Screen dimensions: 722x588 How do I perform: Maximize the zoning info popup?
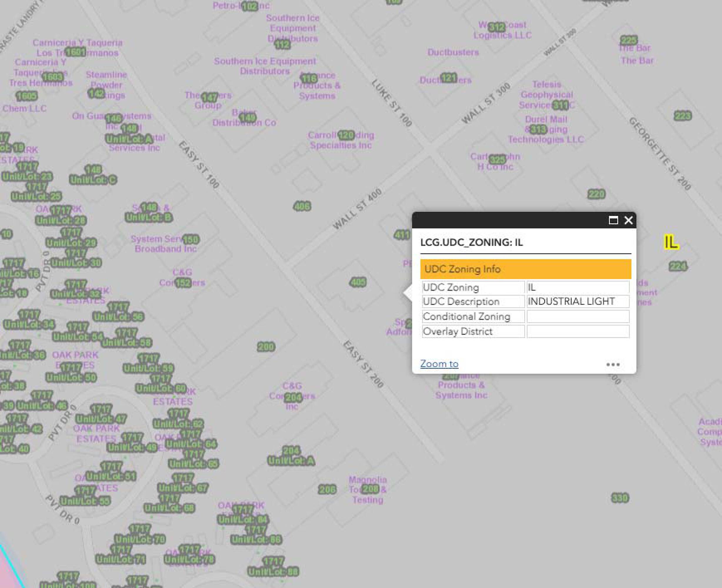613,220
